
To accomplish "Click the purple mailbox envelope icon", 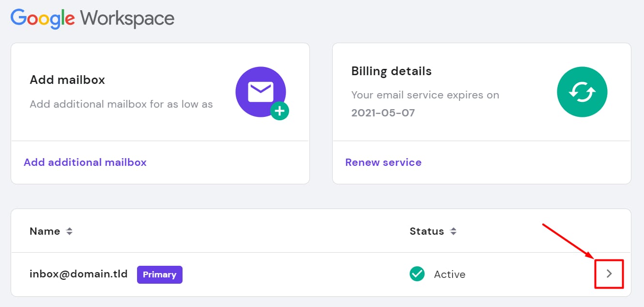I will coord(261,92).
